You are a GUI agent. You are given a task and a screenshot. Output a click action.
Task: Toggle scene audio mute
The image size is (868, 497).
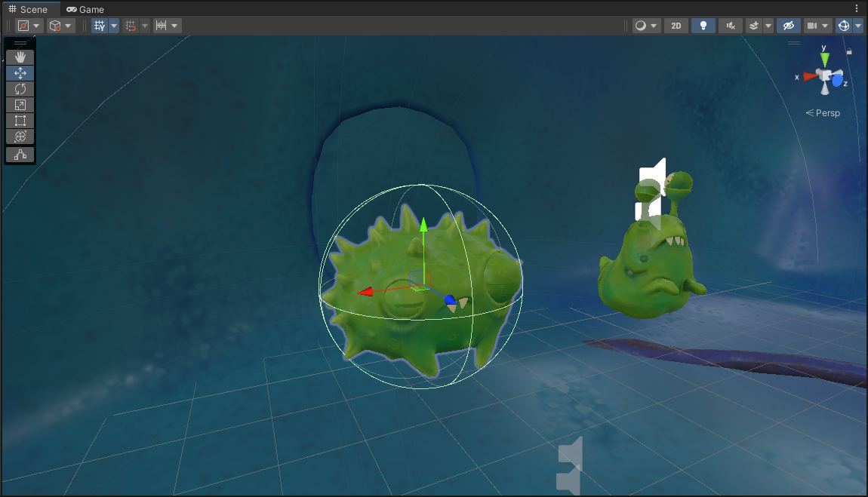pyautogui.click(x=731, y=26)
